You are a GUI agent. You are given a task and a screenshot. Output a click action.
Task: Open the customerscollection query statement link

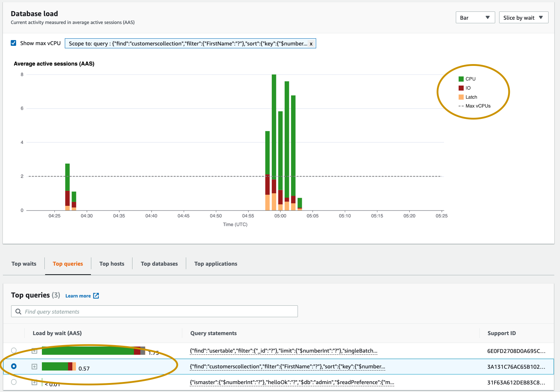[x=286, y=366]
